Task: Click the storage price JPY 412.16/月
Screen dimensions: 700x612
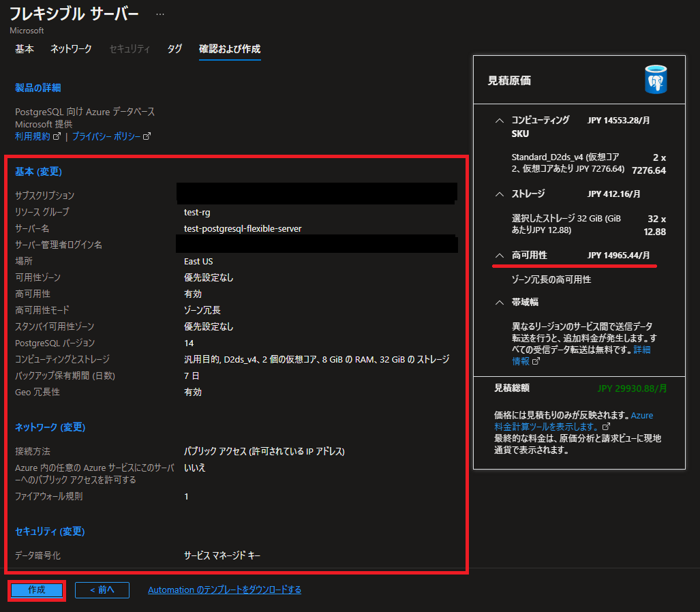Action: (614, 194)
